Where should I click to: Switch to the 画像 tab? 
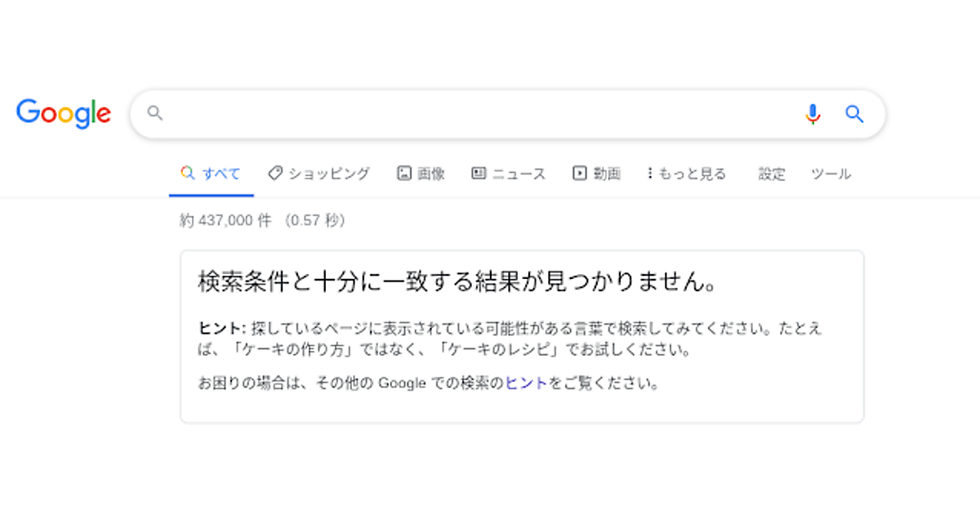431,174
